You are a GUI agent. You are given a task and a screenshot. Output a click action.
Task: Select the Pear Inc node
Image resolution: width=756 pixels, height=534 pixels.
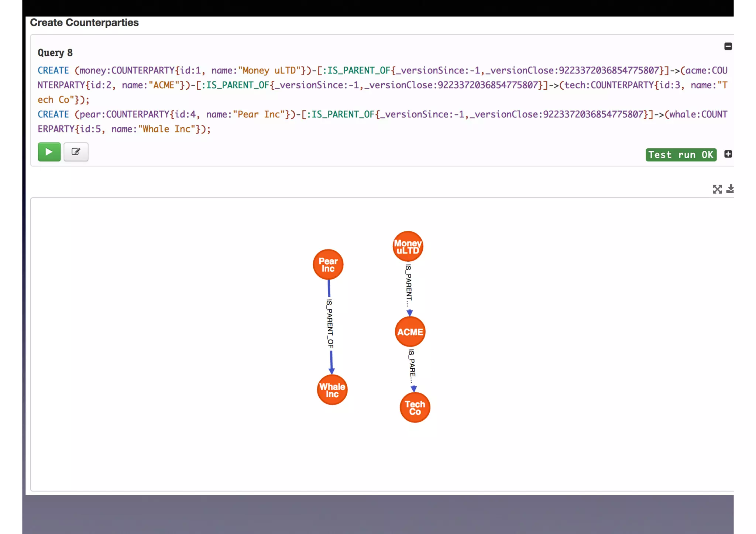(328, 265)
